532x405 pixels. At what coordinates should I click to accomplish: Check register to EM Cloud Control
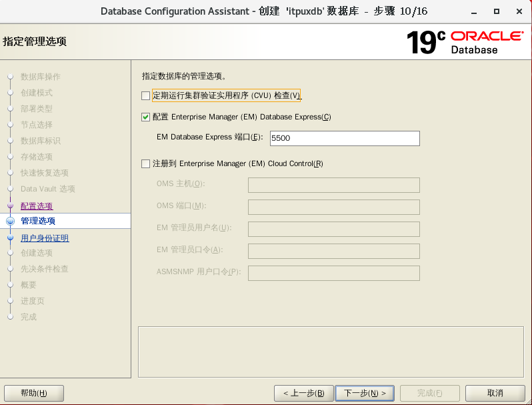pyautogui.click(x=145, y=164)
